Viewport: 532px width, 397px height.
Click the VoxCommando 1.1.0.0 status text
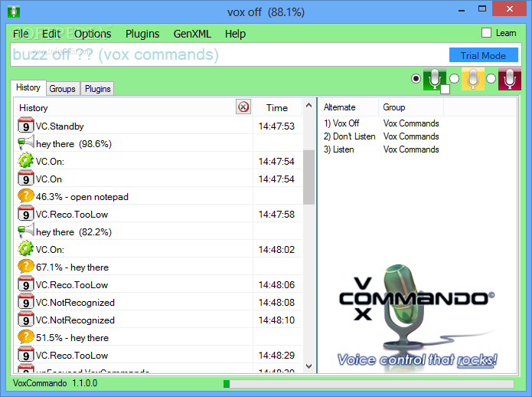[55, 383]
